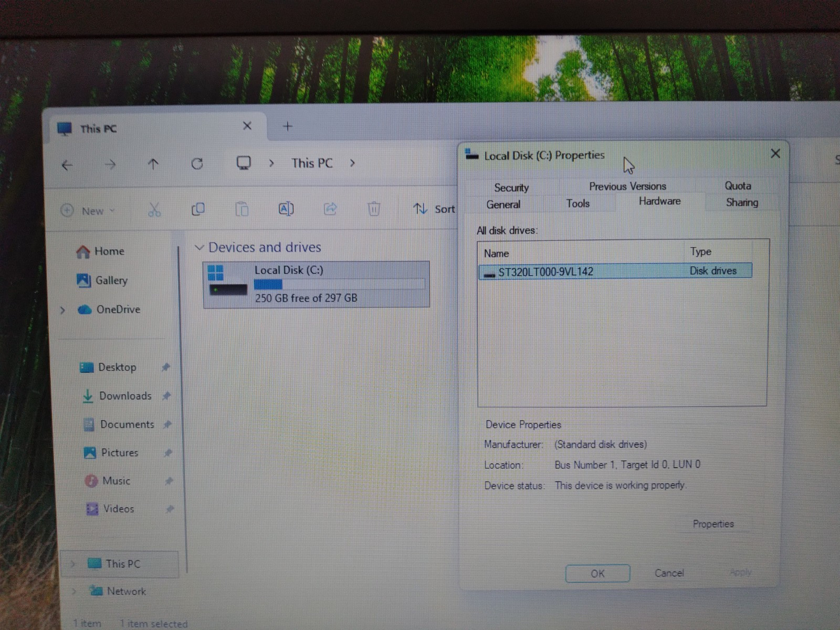Select the Local Disk (C:) drive tile
Viewport: 840px width, 630px height.
[316, 284]
